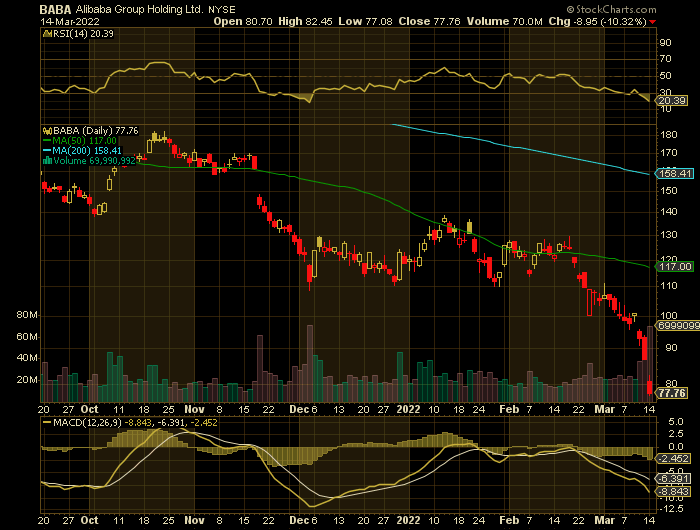Click the 2022 label on price axis
The width and height of the screenshot is (700, 530).
click(408, 409)
